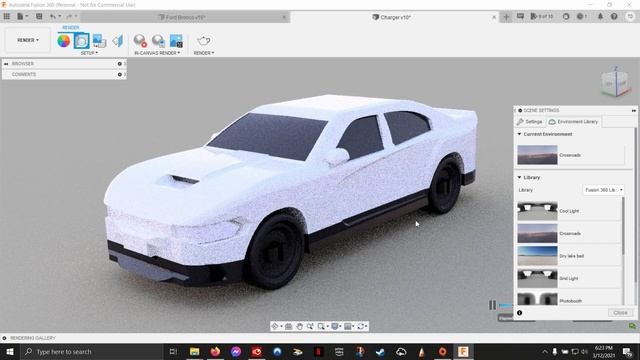
Task: Pause the in-canvas rendering
Action: [x=493, y=305]
